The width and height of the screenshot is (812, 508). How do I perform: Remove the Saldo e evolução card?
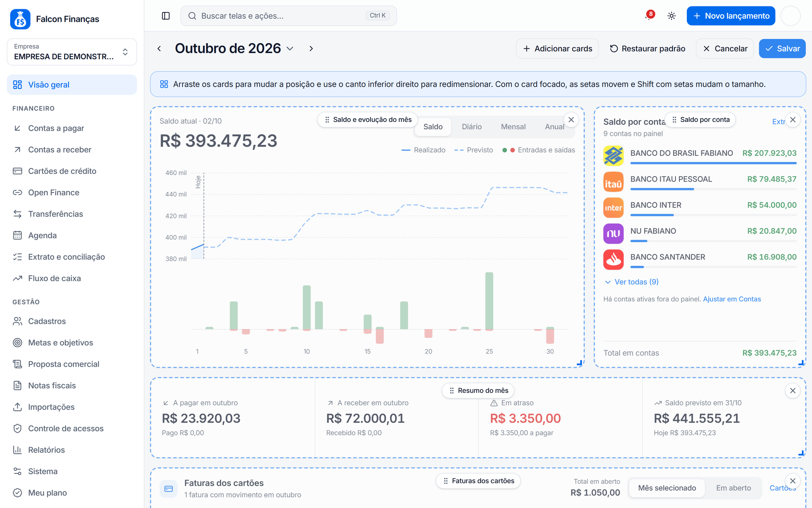(571, 120)
